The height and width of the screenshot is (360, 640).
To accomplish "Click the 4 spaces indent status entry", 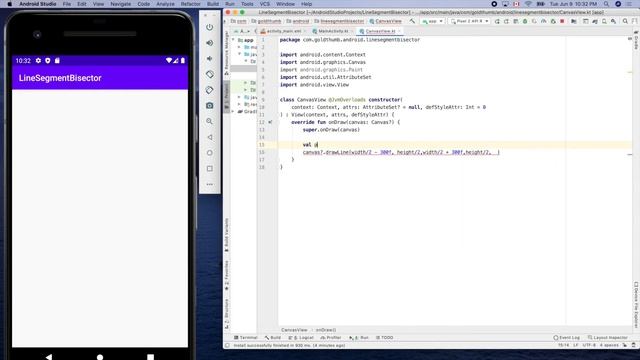I will point(609,345).
